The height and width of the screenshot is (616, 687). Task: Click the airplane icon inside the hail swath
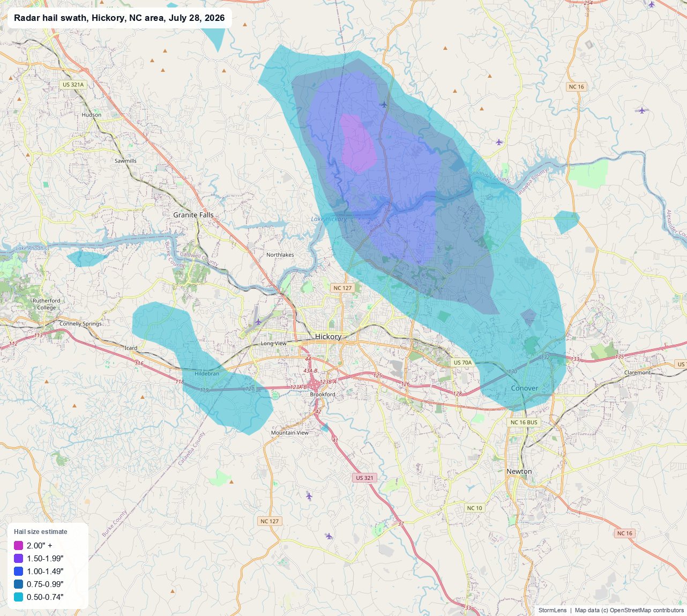(383, 104)
